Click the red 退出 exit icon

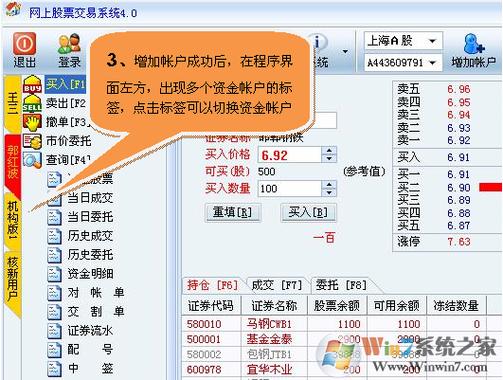pos(24,44)
